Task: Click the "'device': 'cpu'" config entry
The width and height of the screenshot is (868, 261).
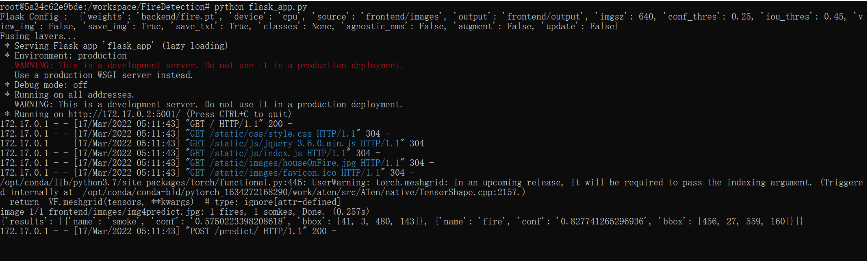Action: tap(267, 17)
